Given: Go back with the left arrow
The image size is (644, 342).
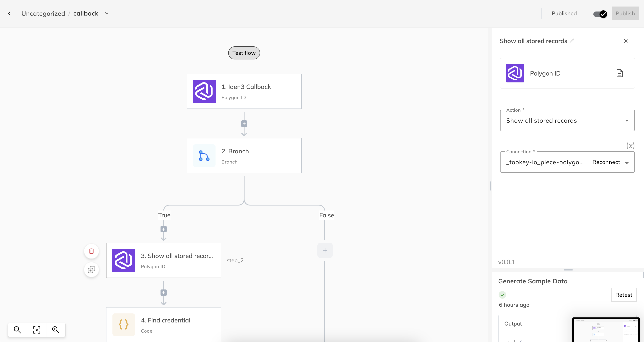Looking at the screenshot, I should (10, 13).
